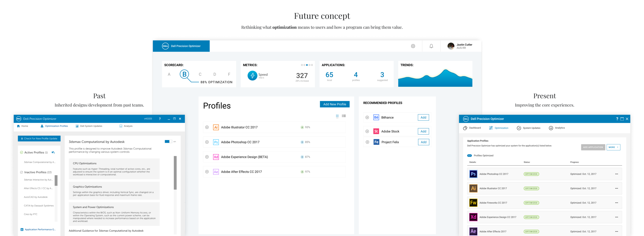
Task: Open the Dell System Updates tab
Action: coord(89,126)
